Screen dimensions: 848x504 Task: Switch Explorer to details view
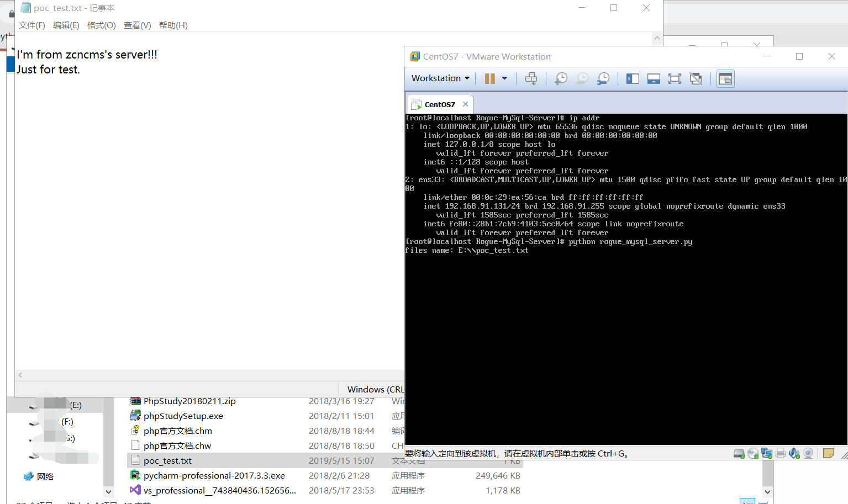(747, 502)
